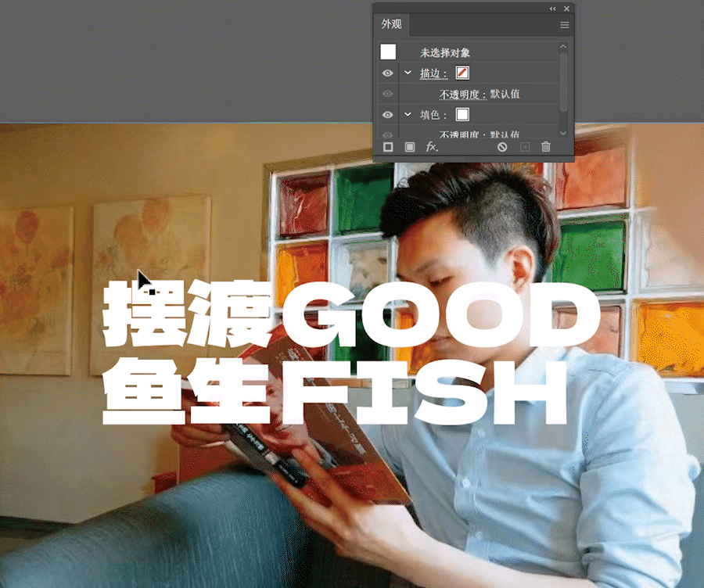704x588 pixels.
Task: Click the 描边 underlined label
Action: tap(433, 73)
